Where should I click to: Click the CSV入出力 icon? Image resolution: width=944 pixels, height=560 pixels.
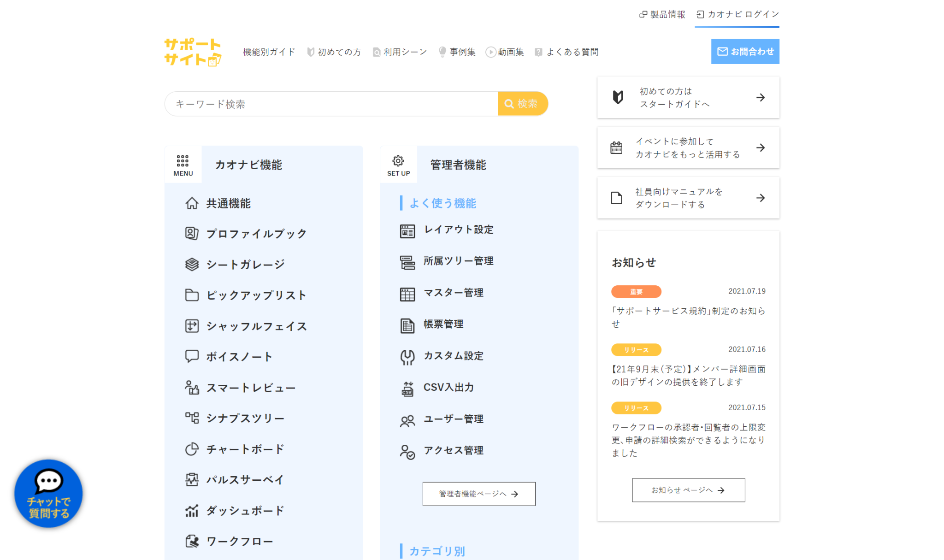[407, 389]
